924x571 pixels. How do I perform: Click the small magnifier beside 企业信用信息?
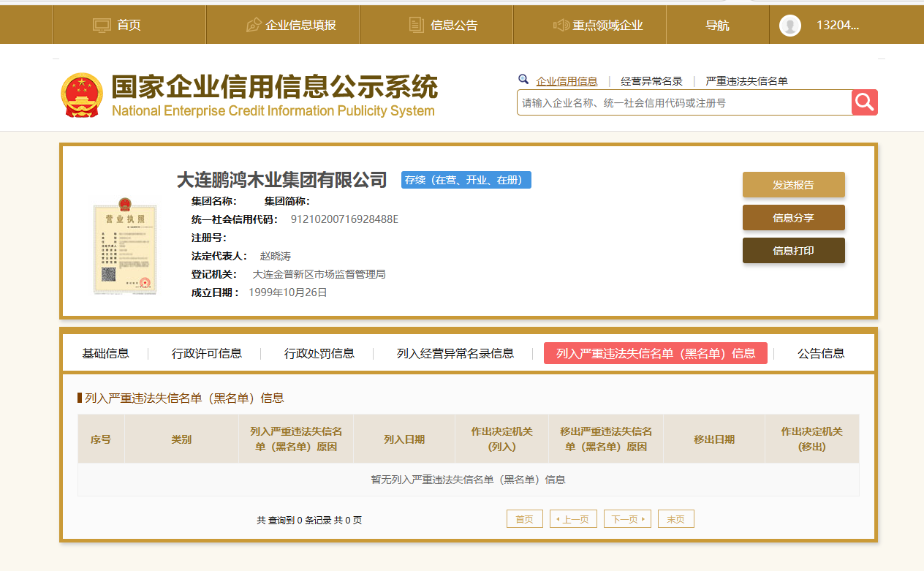pyautogui.click(x=523, y=80)
